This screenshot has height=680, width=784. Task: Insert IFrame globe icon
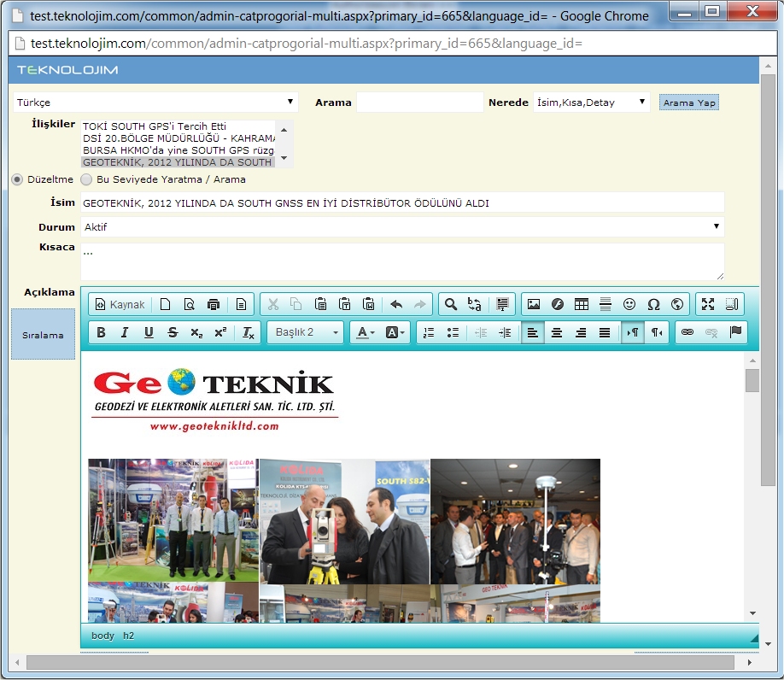tap(677, 304)
